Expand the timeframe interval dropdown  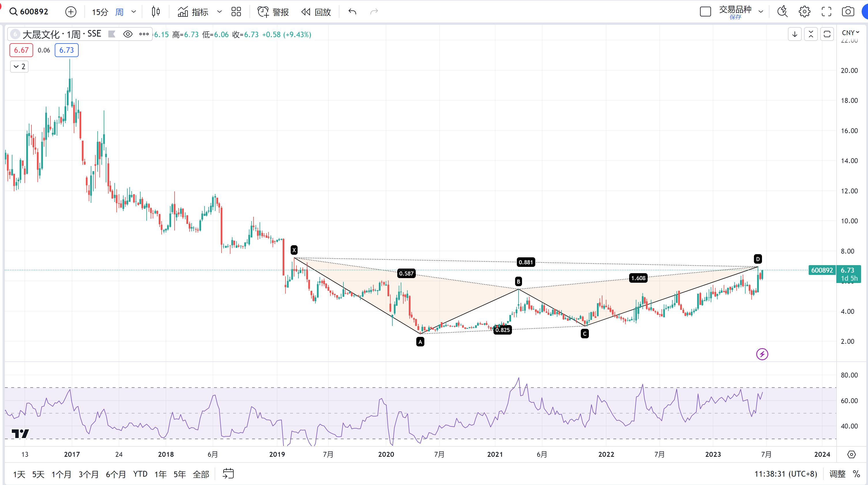[134, 12]
